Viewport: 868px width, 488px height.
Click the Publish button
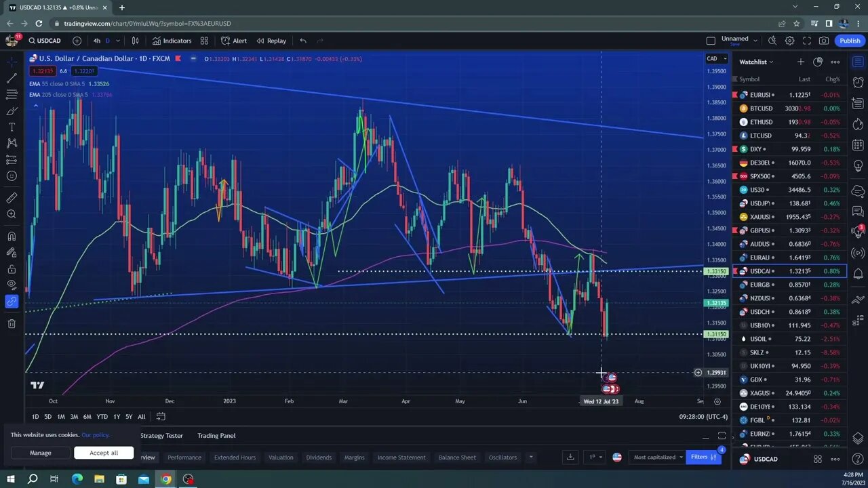tap(850, 41)
